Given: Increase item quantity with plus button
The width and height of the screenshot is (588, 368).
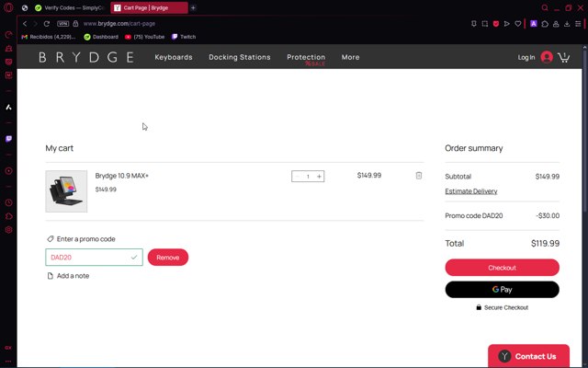Looking at the screenshot, I should (x=319, y=177).
